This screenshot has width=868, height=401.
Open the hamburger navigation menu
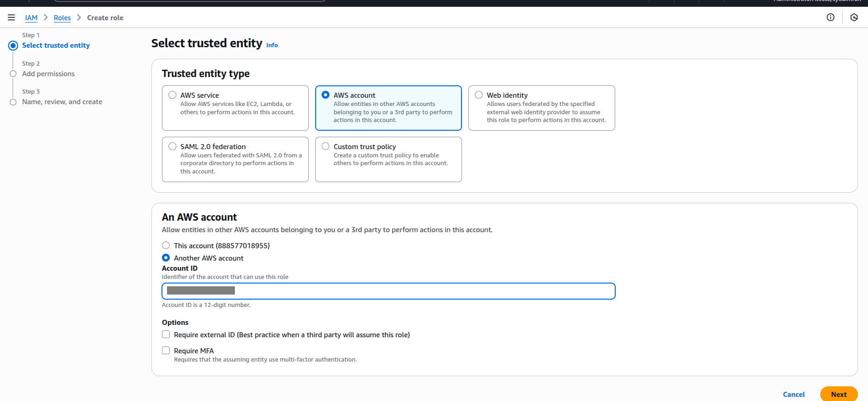click(11, 17)
